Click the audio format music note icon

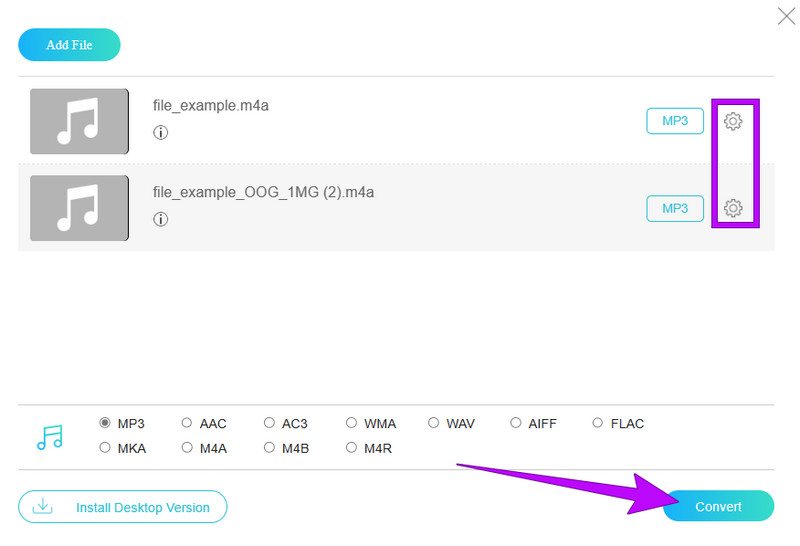click(49, 437)
